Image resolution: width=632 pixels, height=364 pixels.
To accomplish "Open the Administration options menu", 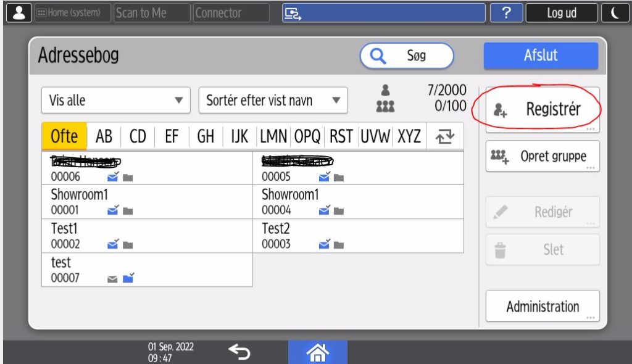I will click(543, 307).
